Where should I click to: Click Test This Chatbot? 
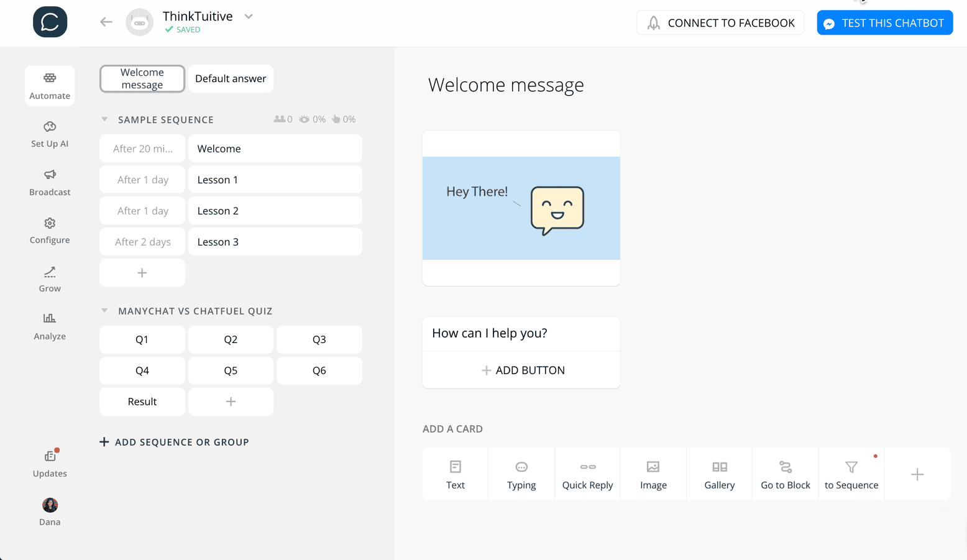click(884, 22)
